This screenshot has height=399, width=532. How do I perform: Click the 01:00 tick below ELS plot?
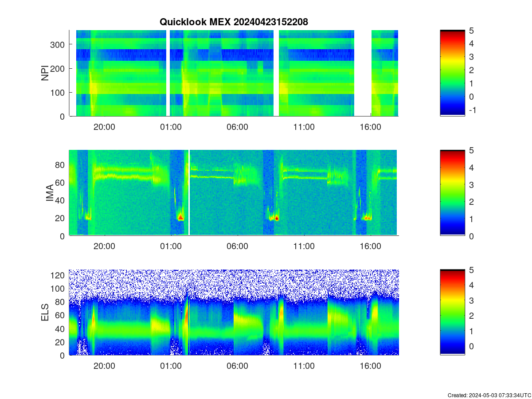pos(171,366)
